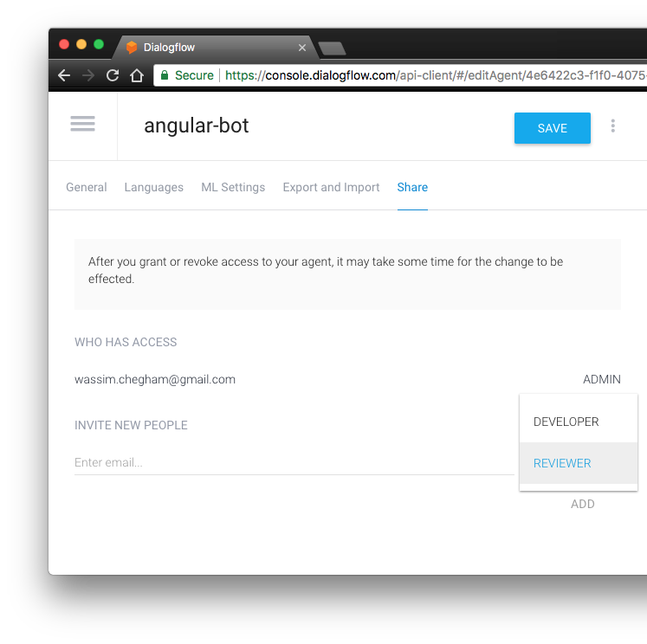Open a new browser tab

tap(333, 48)
